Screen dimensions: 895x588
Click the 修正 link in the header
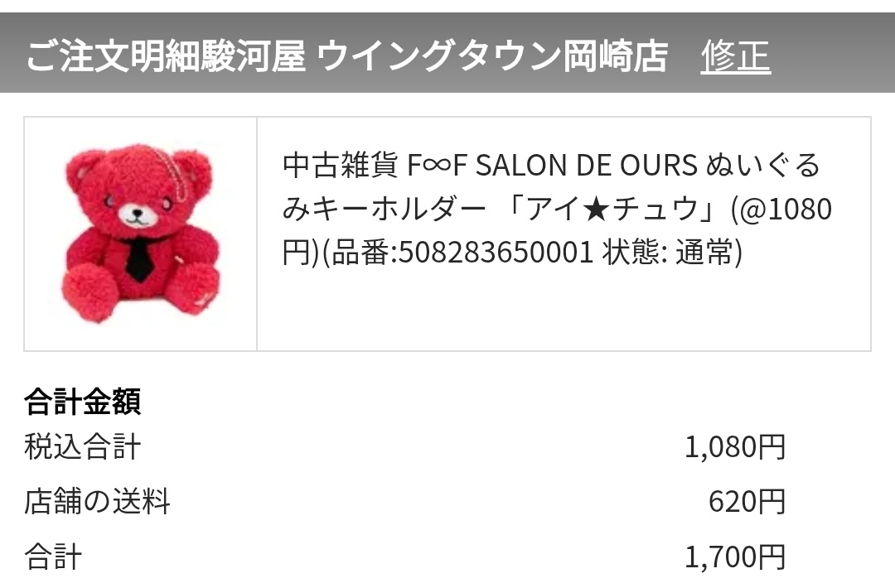click(736, 55)
